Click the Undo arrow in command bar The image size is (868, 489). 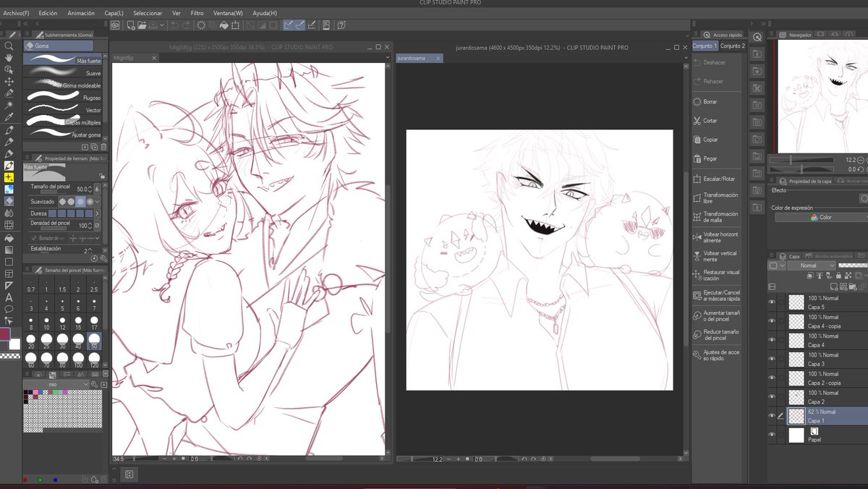(x=175, y=25)
